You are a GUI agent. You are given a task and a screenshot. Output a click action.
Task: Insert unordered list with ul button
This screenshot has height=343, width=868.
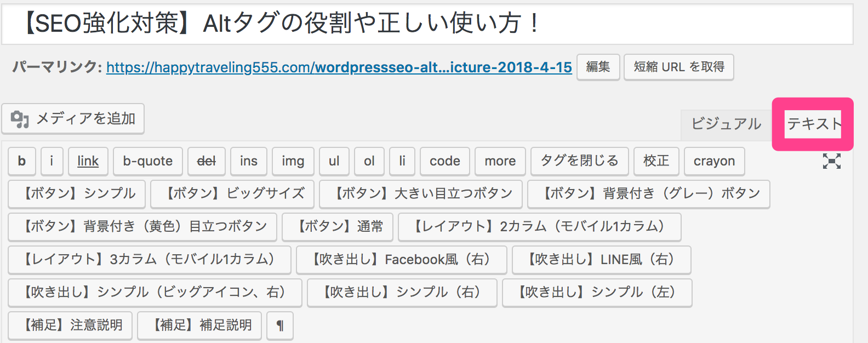tap(334, 161)
